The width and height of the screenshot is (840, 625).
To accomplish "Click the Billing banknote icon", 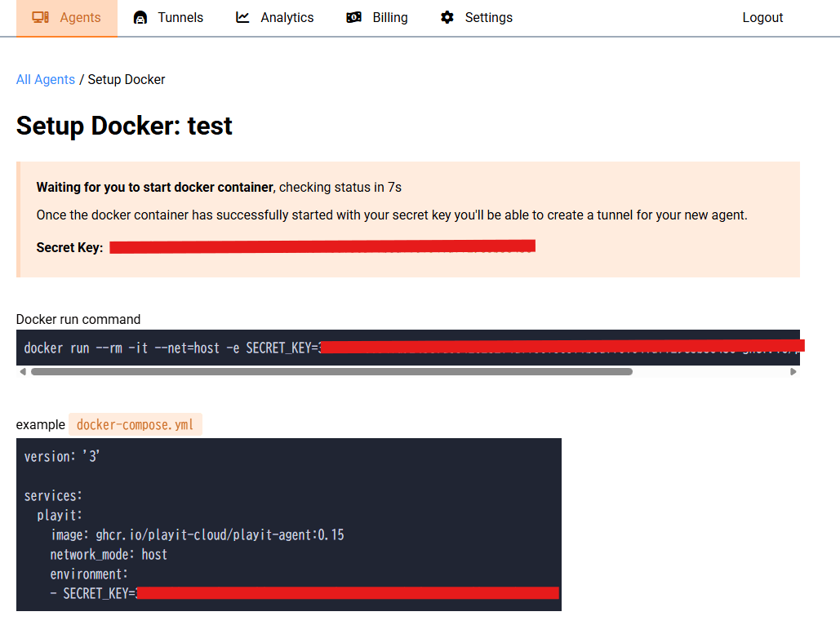I will pos(353,16).
